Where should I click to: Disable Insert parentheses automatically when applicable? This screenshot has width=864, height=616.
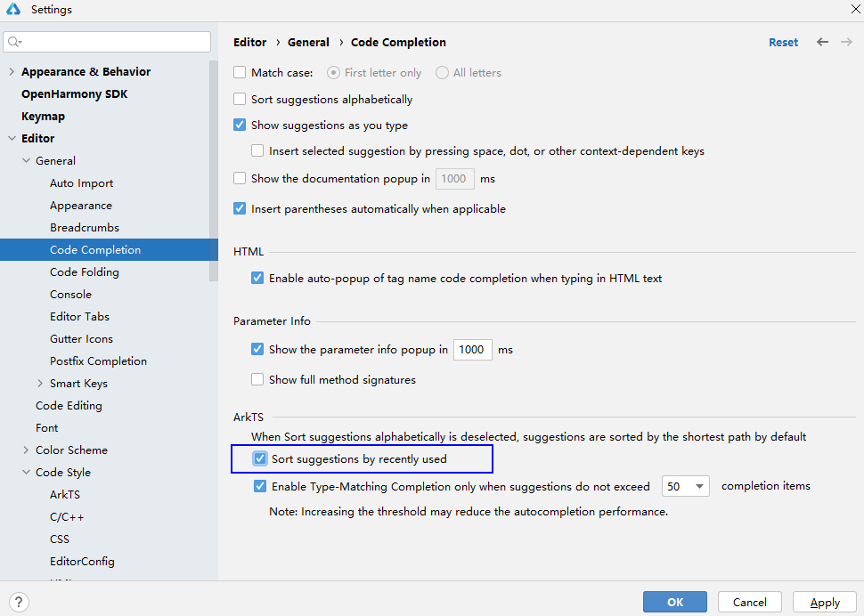pos(240,209)
